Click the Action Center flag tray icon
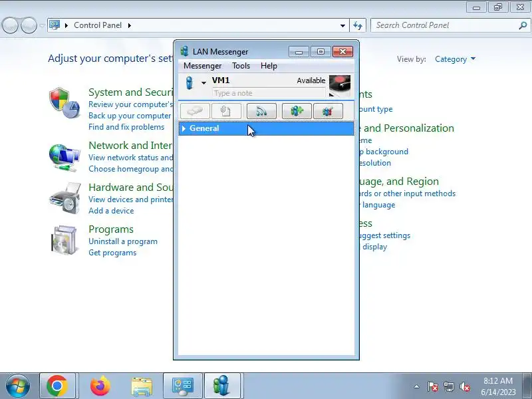This screenshot has height=399, width=532. tap(432, 386)
